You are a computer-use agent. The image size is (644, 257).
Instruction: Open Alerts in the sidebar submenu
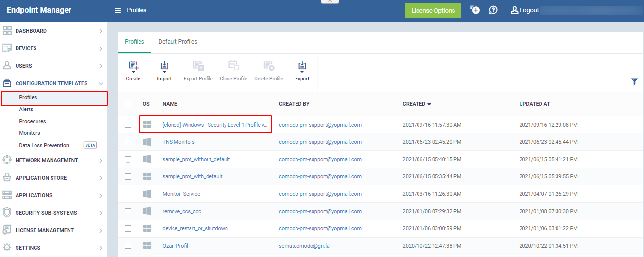[26, 109]
